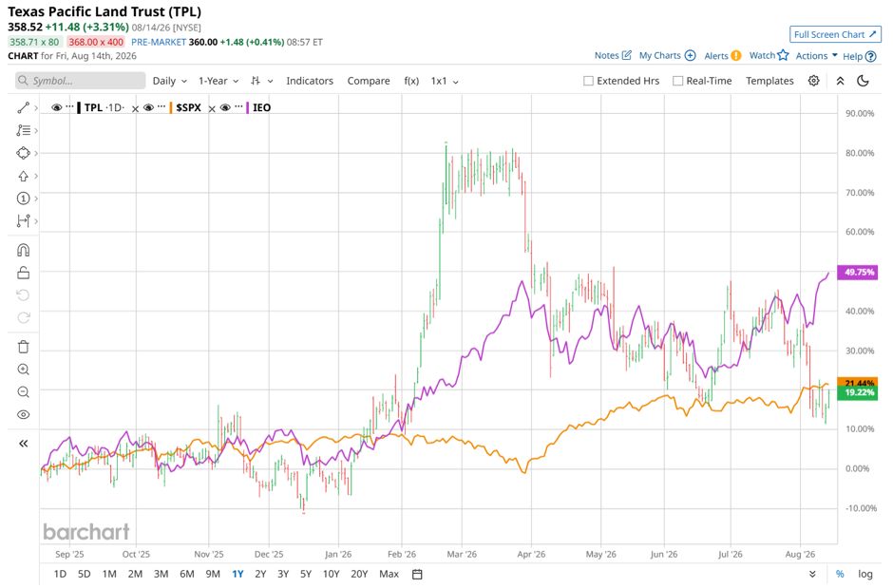
Task: Collapse the chart header with double chevron
Action: 840,81
